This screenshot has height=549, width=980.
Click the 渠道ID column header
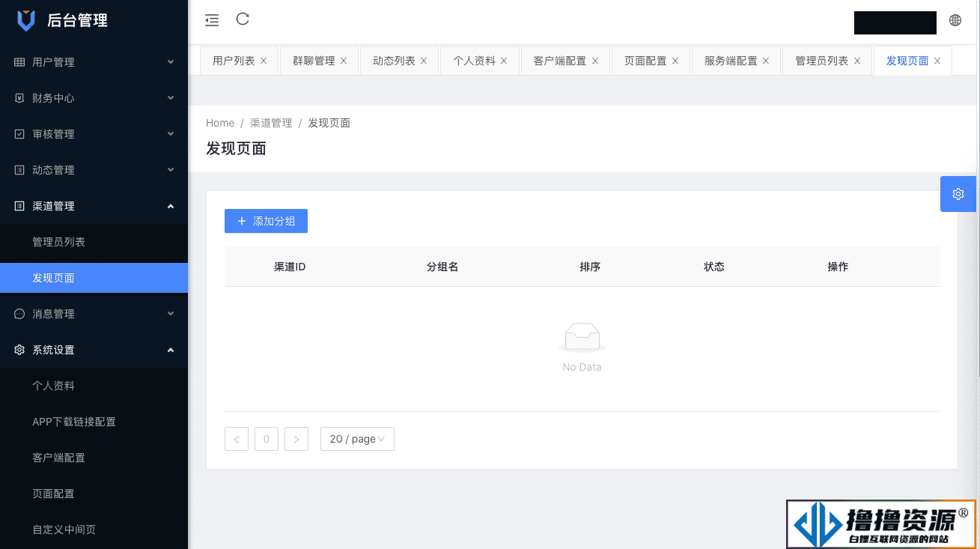click(x=290, y=267)
